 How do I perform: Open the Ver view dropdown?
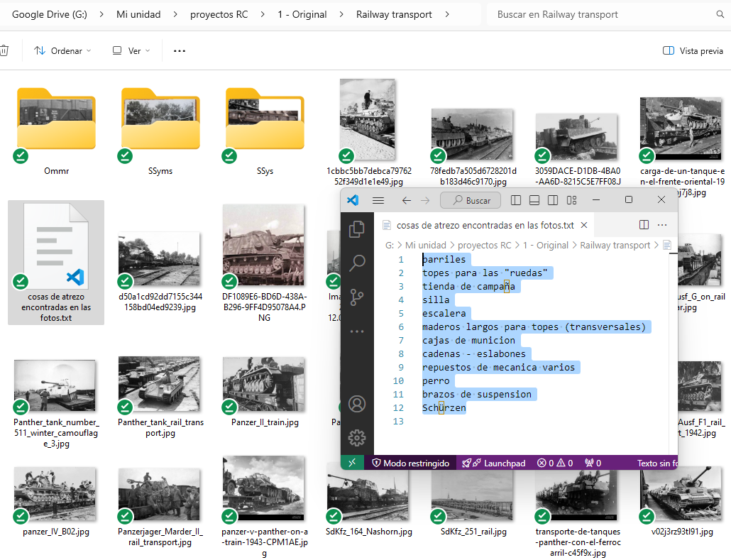(x=131, y=51)
